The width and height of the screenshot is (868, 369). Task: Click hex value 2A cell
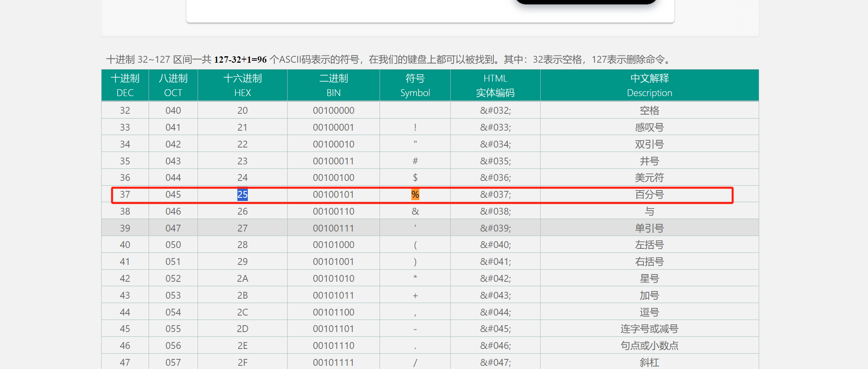(x=243, y=278)
